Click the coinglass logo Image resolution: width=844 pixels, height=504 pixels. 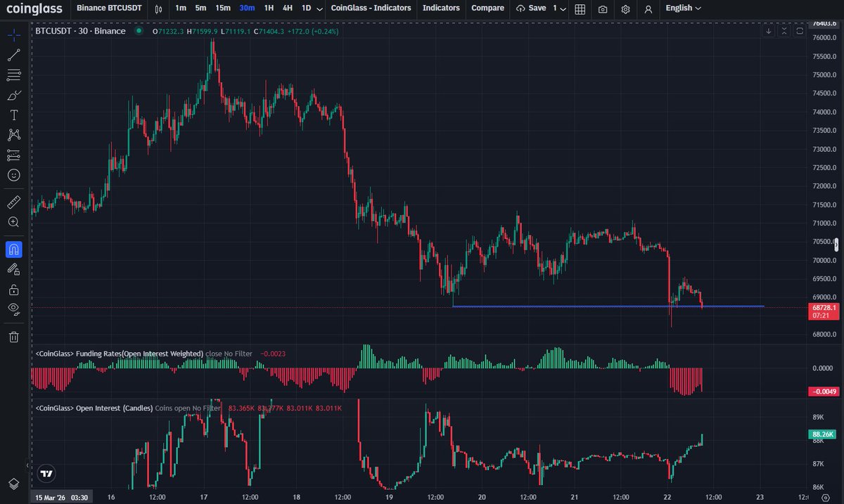[34, 8]
